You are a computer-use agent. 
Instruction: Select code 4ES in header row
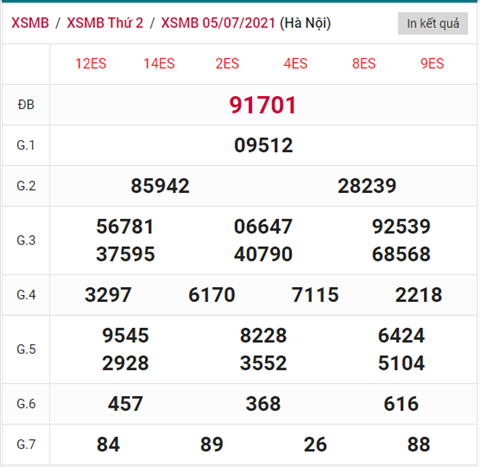pyautogui.click(x=296, y=64)
